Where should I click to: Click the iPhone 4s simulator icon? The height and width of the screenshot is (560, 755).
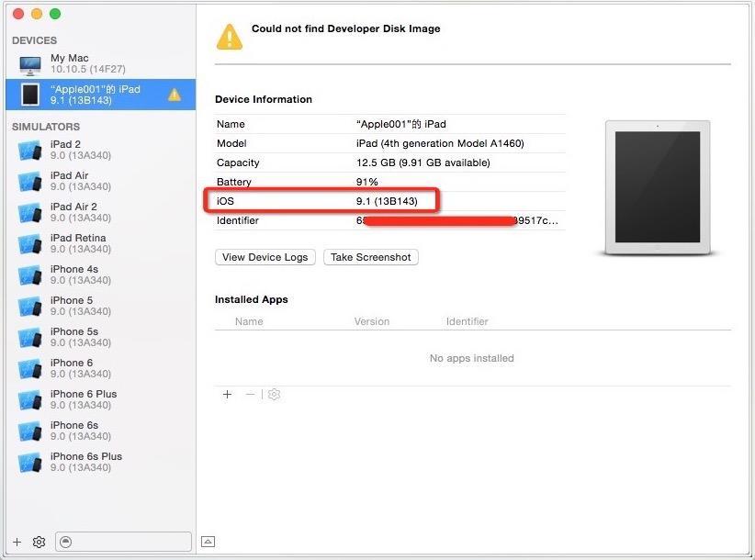[x=30, y=275]
